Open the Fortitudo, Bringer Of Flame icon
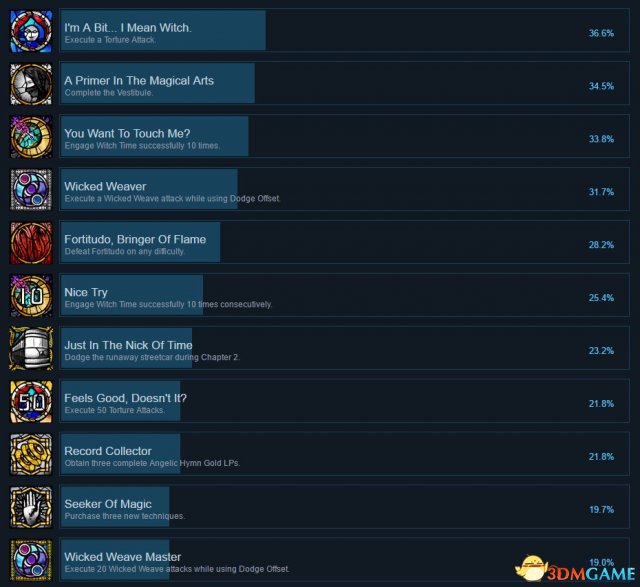 pos(31,243)
